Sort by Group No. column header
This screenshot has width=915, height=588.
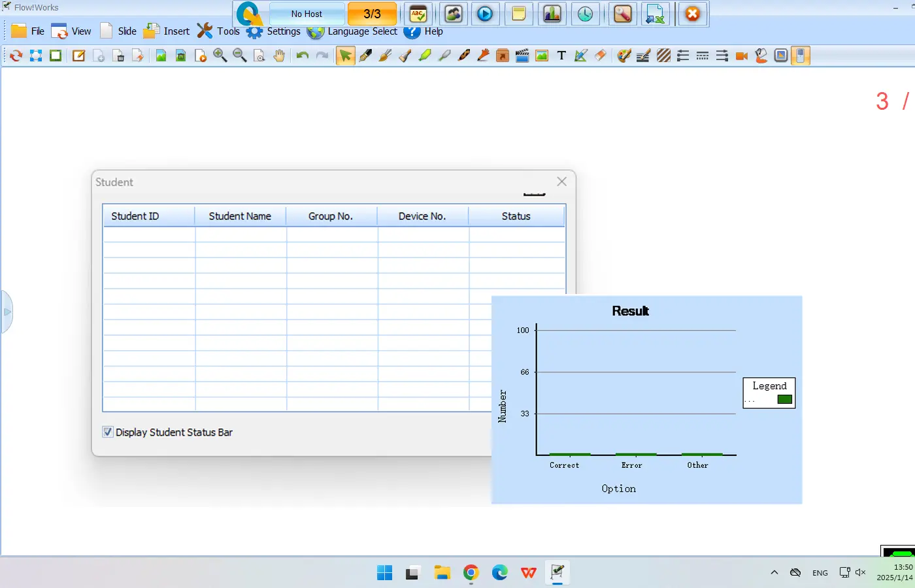[x=331, y=216]
